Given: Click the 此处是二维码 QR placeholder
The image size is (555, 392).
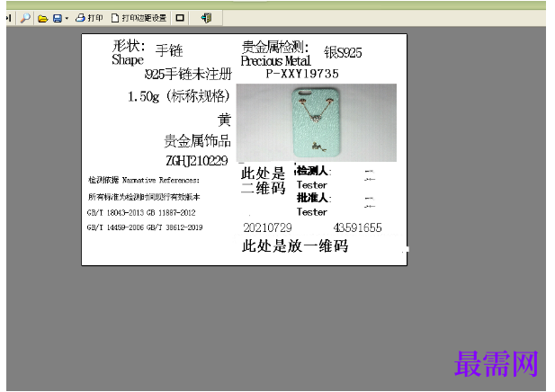Looking at the screenshot, I should (263, 181).
